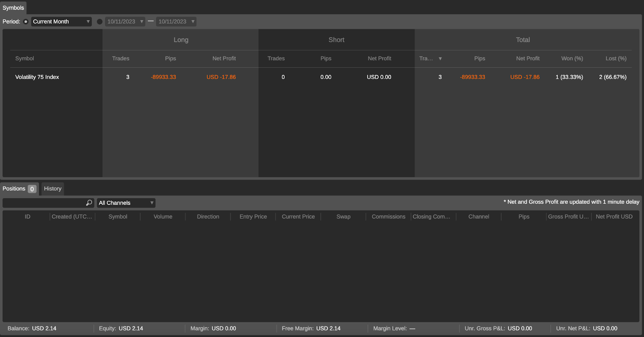The height and width of the screenshot is (337, 644).
Task: Select the Symbols tab
Action: [13, 8]
